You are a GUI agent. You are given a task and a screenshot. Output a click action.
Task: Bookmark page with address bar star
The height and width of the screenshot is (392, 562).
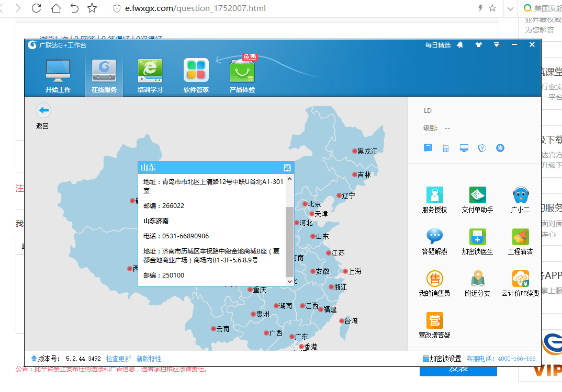492,8
